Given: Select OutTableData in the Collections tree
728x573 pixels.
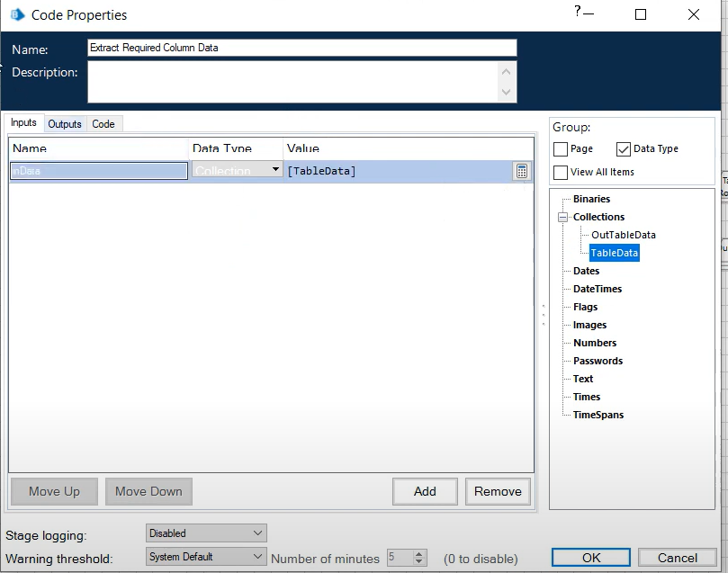Looking at the screenshot, I should [x=623, y=235].
